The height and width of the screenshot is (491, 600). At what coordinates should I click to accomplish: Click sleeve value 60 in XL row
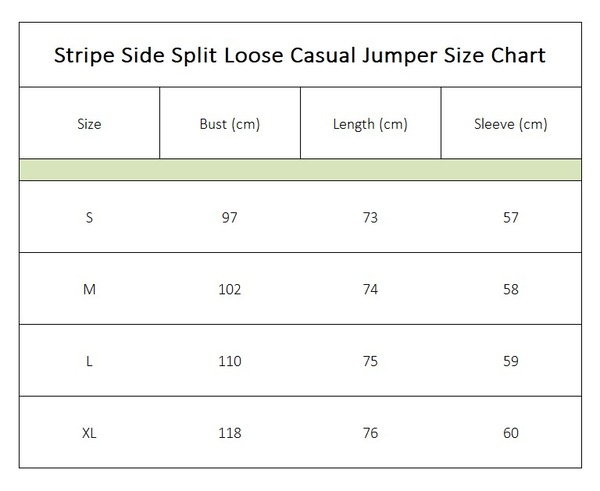point(511,433)
